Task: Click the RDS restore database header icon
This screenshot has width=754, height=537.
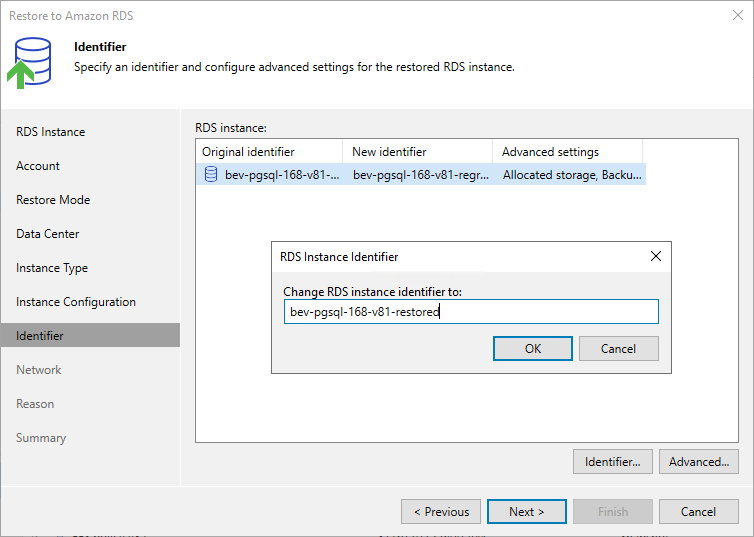Action: [x=29, y=63]
